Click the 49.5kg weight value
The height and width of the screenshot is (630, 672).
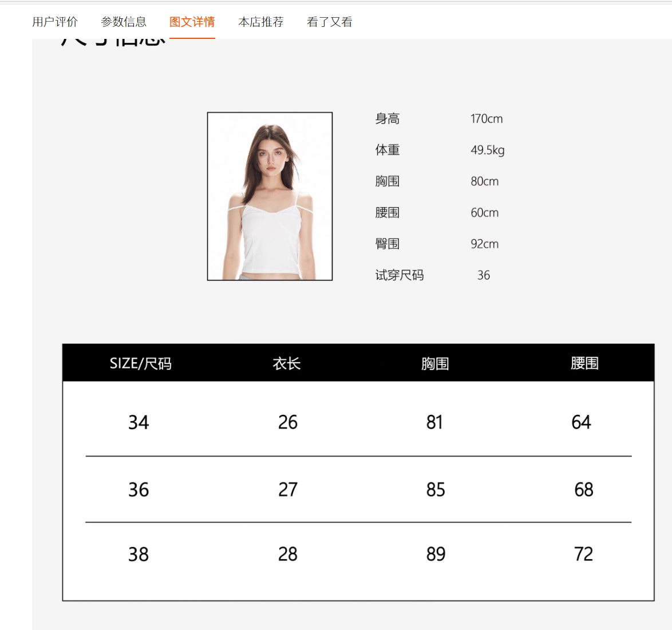click(488, 150)
